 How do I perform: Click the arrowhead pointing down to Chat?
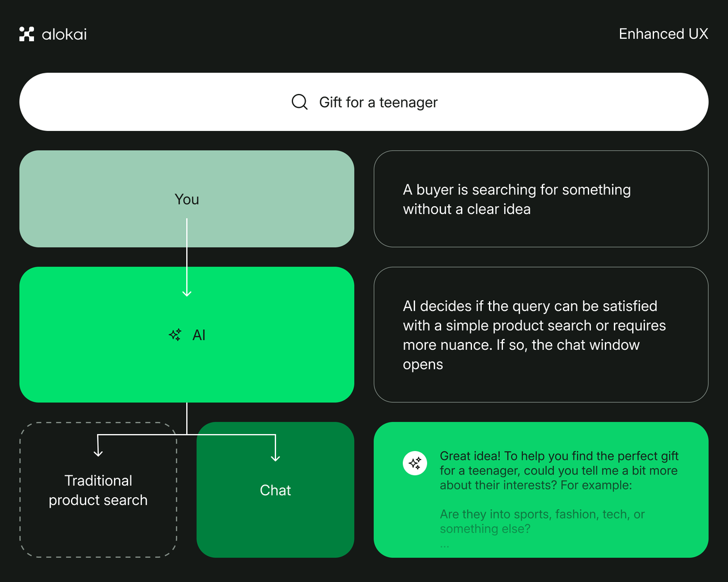275,457
